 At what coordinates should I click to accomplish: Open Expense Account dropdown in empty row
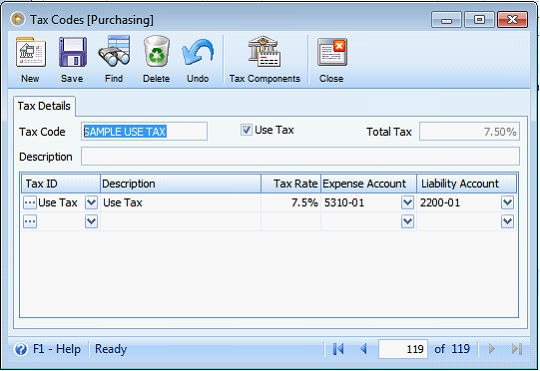pos(407,221)
